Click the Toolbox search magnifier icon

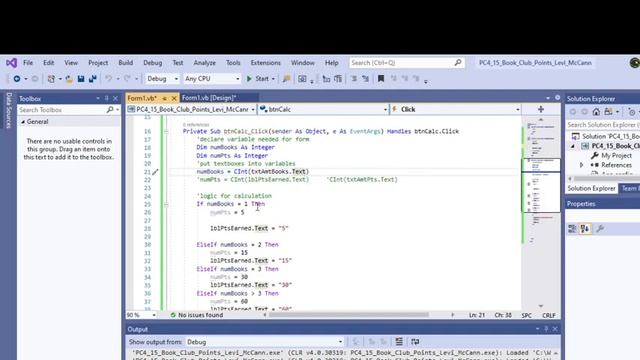click(x=110, y=110)
